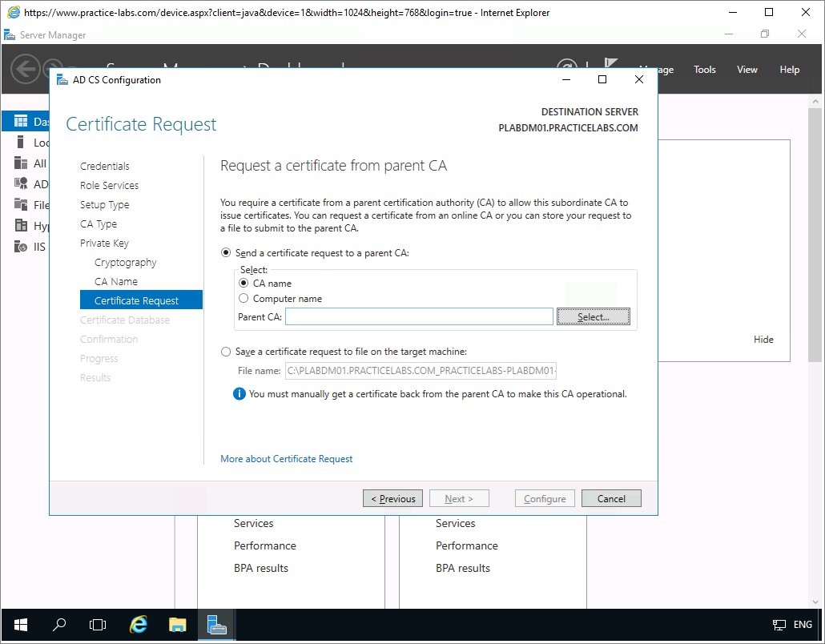The height and width of the screenshot is (644, 825).
Task: Go back with the Previous button
Action: tap(392, 498)
